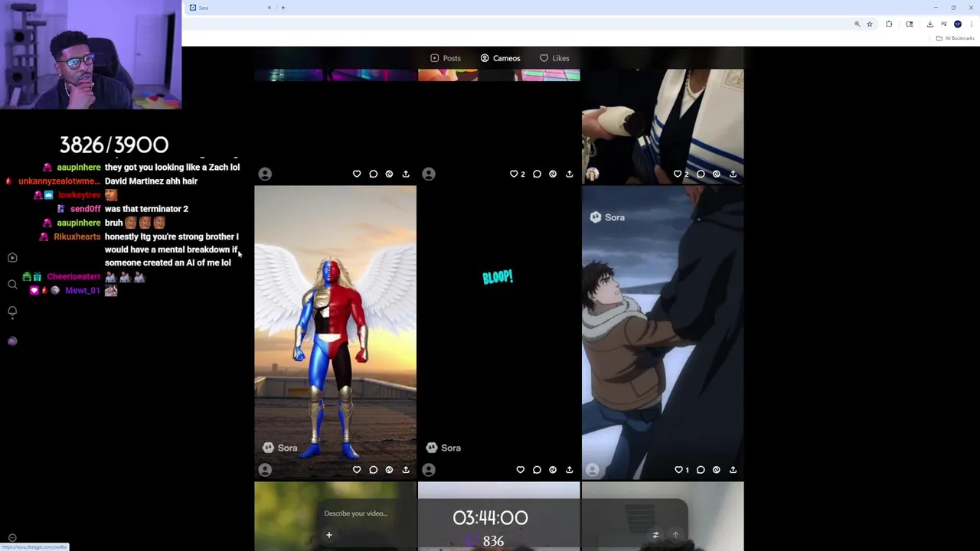The width and height of the screenshot is (980, 551).
Task: Open author photo avatar on striped-shawl video
Action: point(593,174)
